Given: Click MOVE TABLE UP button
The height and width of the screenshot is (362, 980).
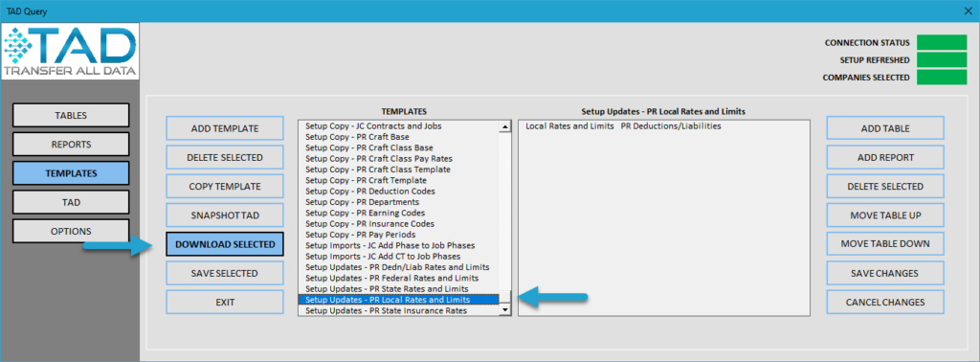Looking at the screenshot, I should tap(885, 215).
